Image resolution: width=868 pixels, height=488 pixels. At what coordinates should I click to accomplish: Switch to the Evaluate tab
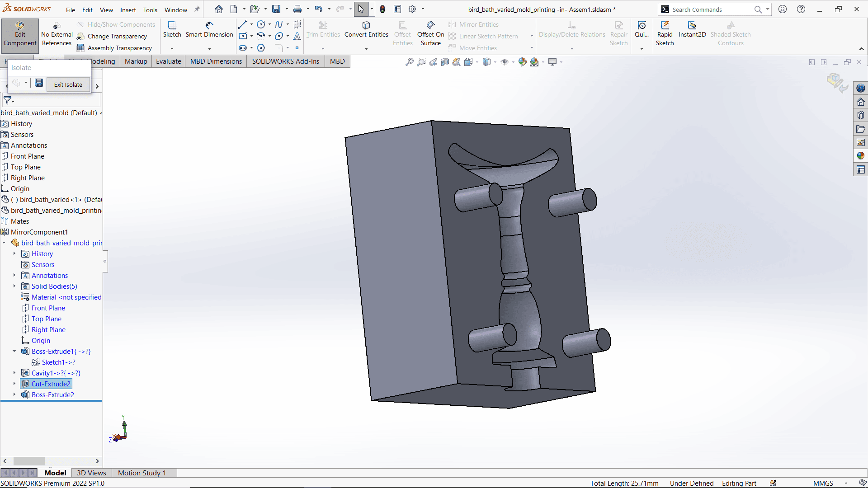pyautogui.click(x=169, y=61)
